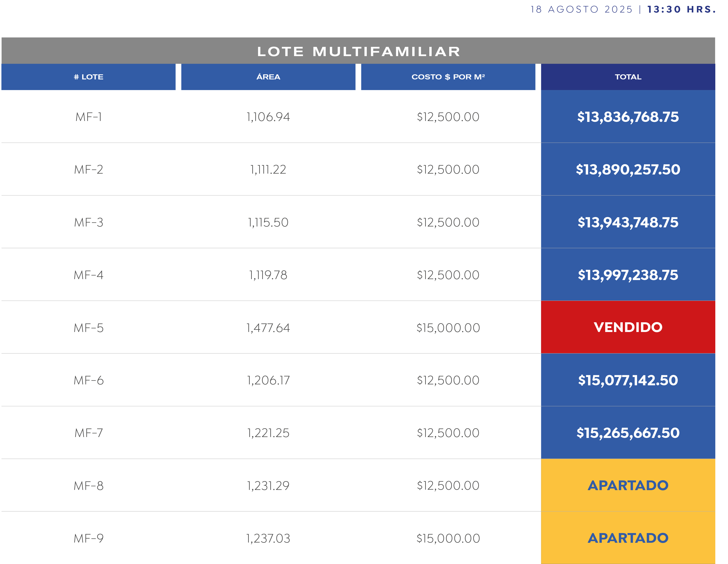The image size is (728, 564).
Task: Select area value 1,115.50
Action: point(268,222)
